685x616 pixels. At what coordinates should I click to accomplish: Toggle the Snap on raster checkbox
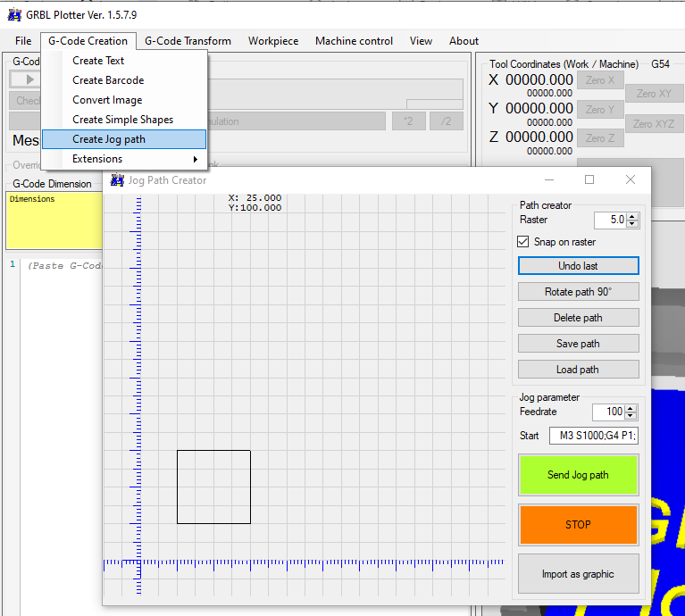tap(524, 242)
